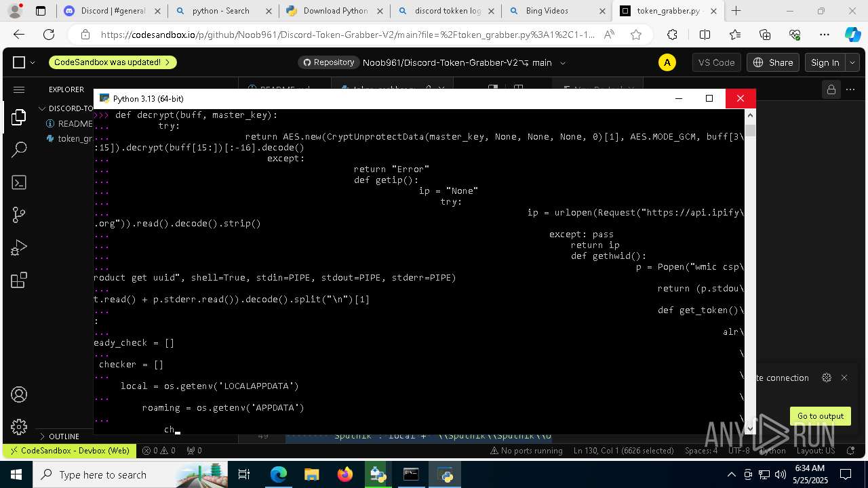868x488 pixels.
Task: Refresh the browser page
Action: (49, 35)
